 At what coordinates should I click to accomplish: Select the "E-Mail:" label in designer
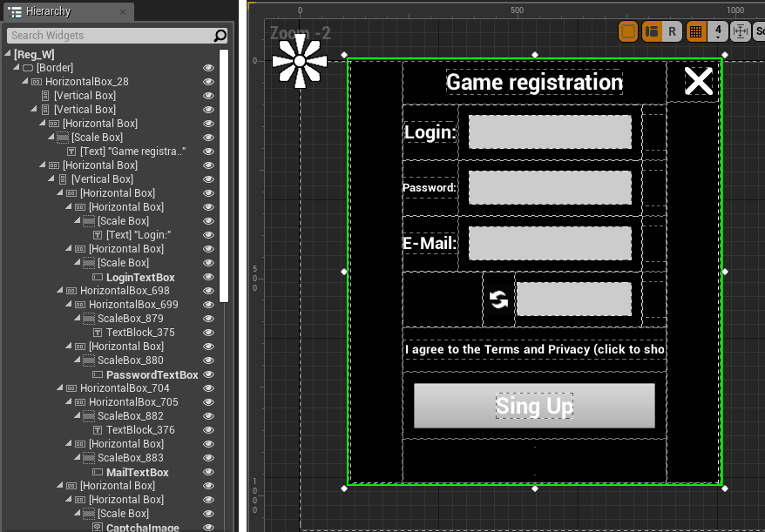pyautogui.click(x=430, y=243)
